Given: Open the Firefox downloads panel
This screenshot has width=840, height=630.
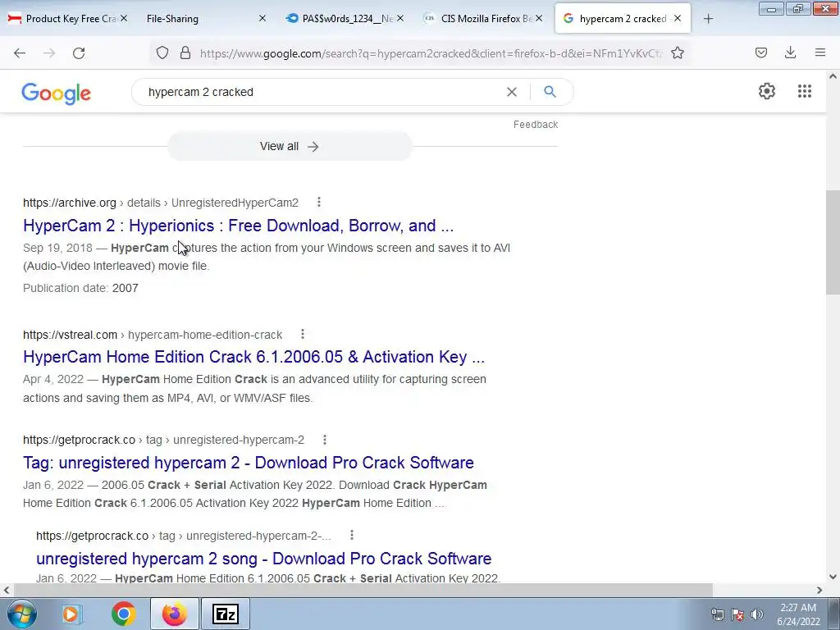Looking at the screenshot, I should 790,52.
